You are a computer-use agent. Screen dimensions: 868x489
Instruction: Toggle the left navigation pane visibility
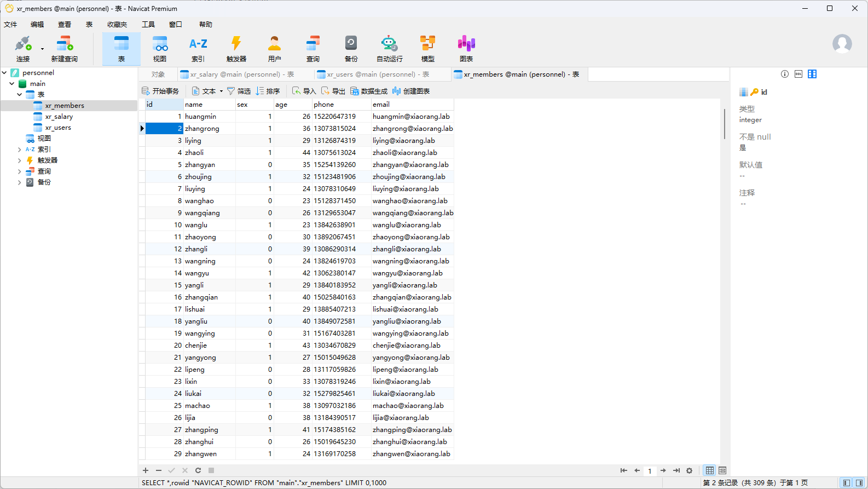pyautogui.click(x=847, y=482)
